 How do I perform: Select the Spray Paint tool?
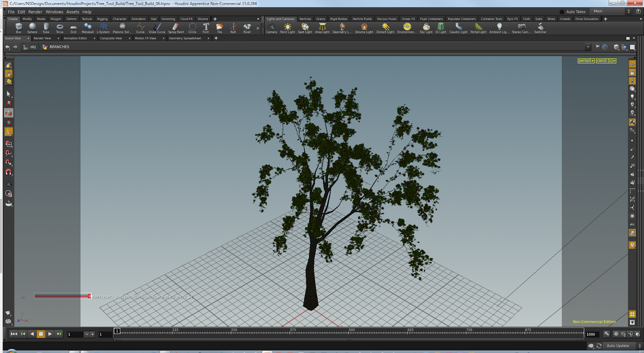[x=176, y=28]
